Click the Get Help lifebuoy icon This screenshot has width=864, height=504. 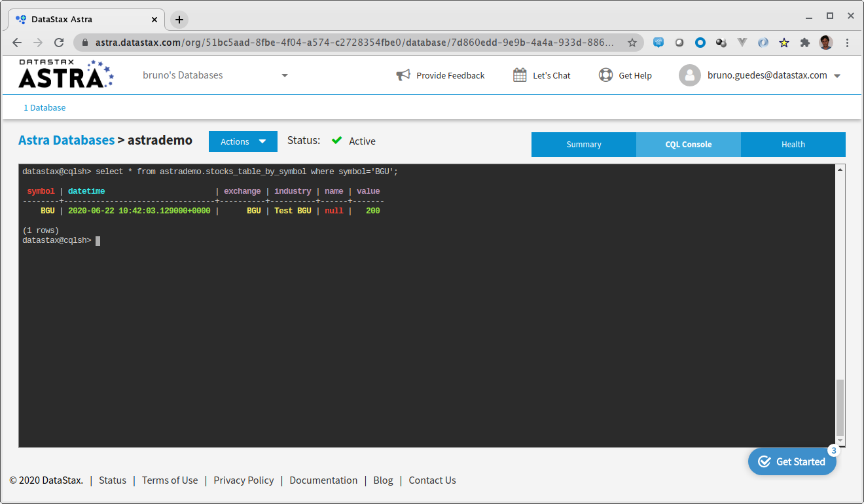click(x=605, y=75)
